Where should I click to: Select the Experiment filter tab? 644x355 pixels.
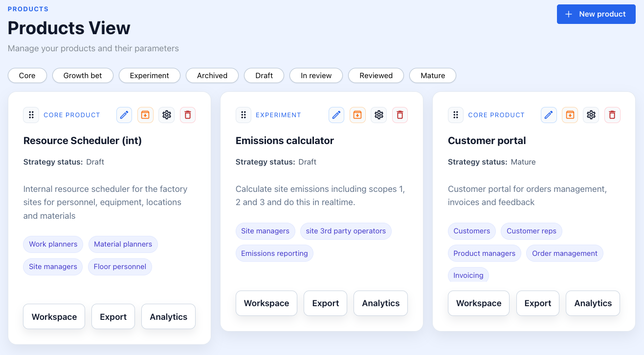click(x=149, y=75)
